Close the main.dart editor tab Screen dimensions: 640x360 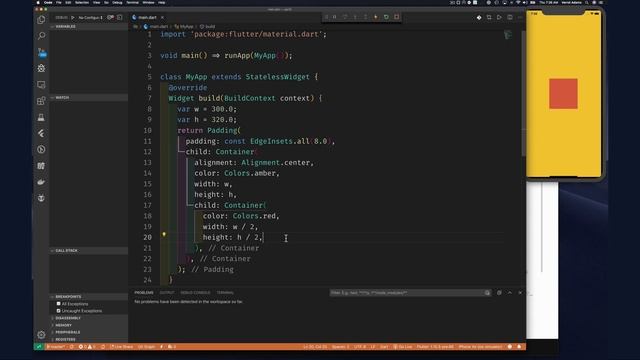(162, 18)
